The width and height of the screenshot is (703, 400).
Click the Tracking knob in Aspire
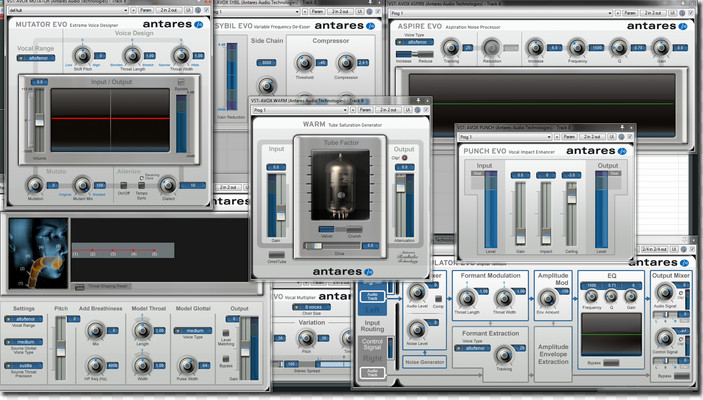451,48
